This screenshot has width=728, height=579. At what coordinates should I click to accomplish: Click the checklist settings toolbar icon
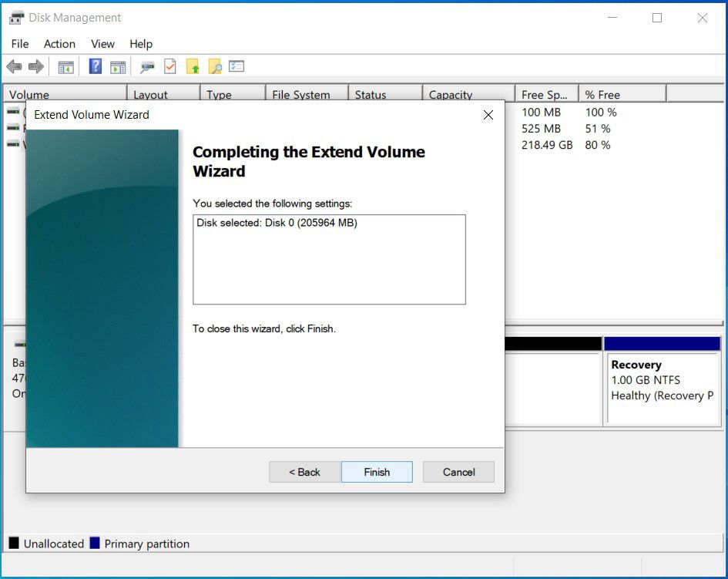(237, 67)
